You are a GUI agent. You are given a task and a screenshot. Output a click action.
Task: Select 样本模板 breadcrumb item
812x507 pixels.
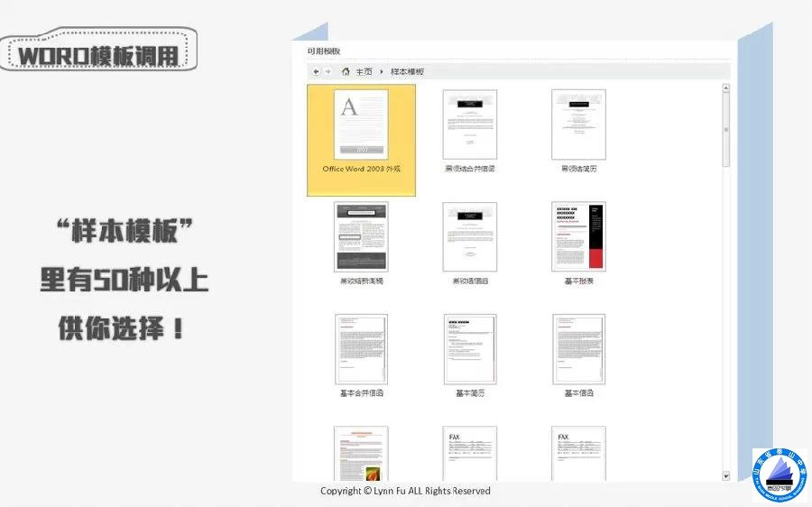click(x=407, y=71)
